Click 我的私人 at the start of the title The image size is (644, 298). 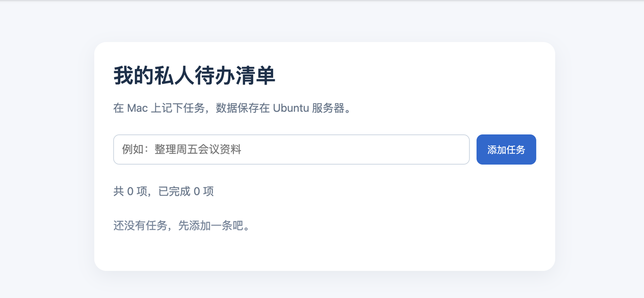(x=153, y=76)
